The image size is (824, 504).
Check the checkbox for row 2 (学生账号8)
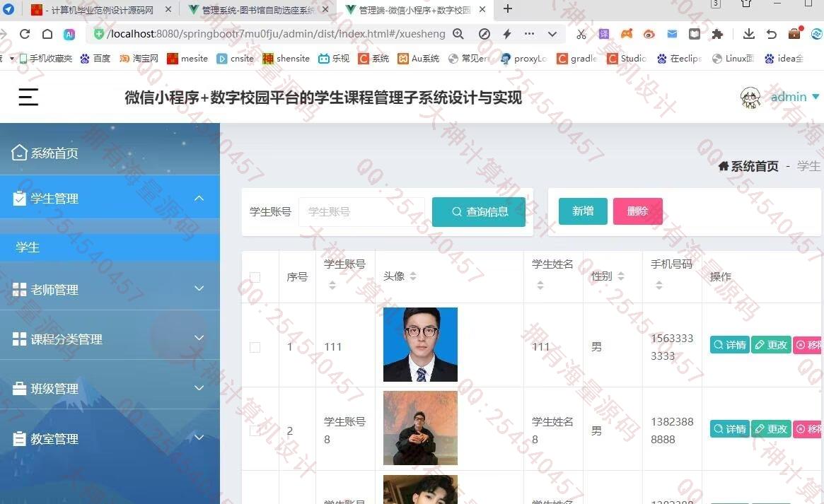(x=255, y=430)
